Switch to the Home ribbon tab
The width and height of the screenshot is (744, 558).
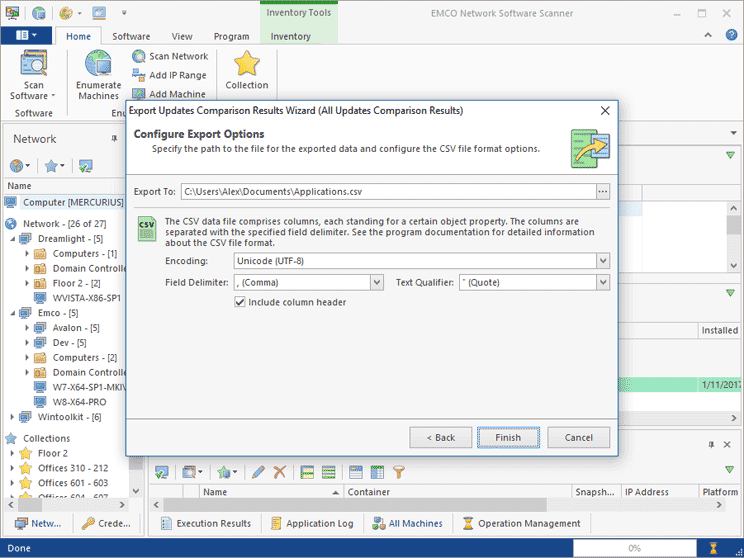coord(78,36)
